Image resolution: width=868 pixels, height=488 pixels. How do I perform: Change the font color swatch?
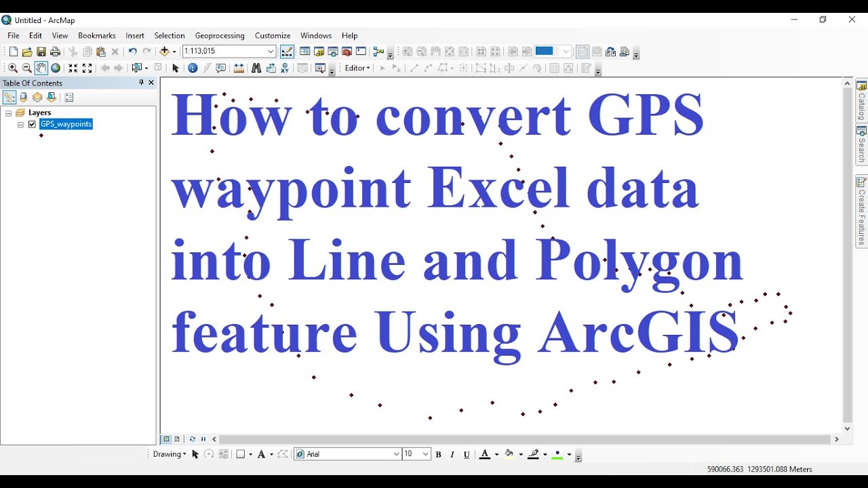click(x=484, y=455)
